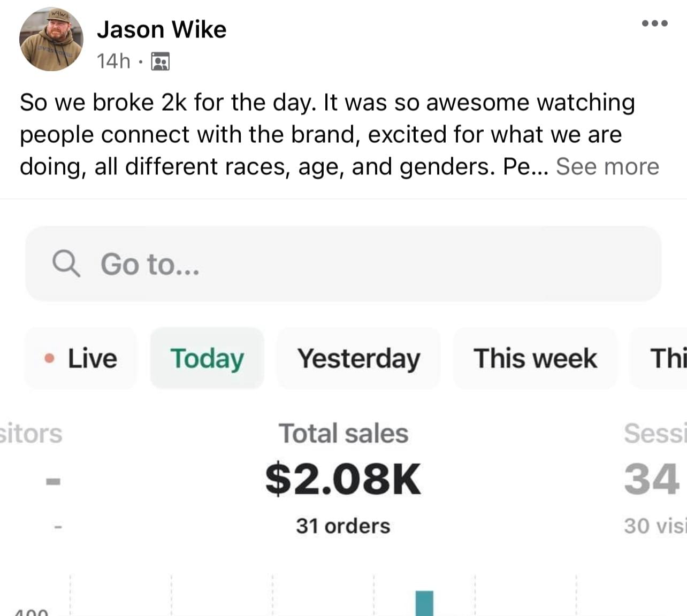
Task: Focus the Go to... search field
Action: 342,264
